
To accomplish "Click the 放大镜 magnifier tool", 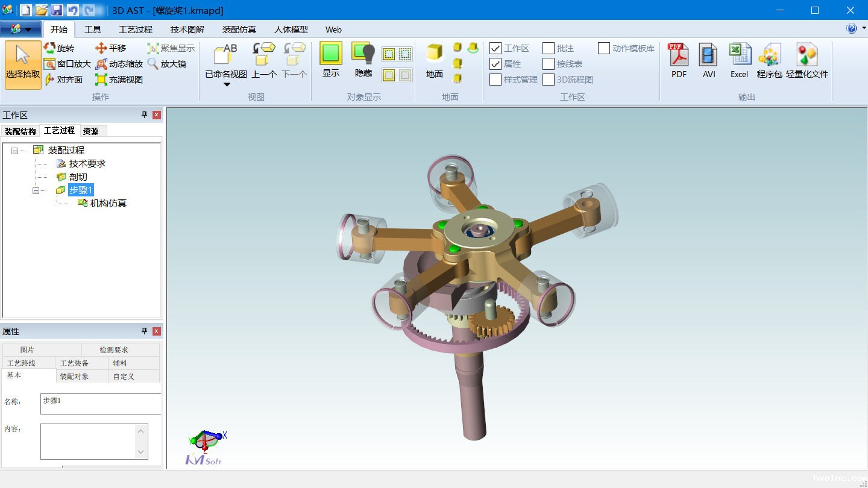I will 167,64.
